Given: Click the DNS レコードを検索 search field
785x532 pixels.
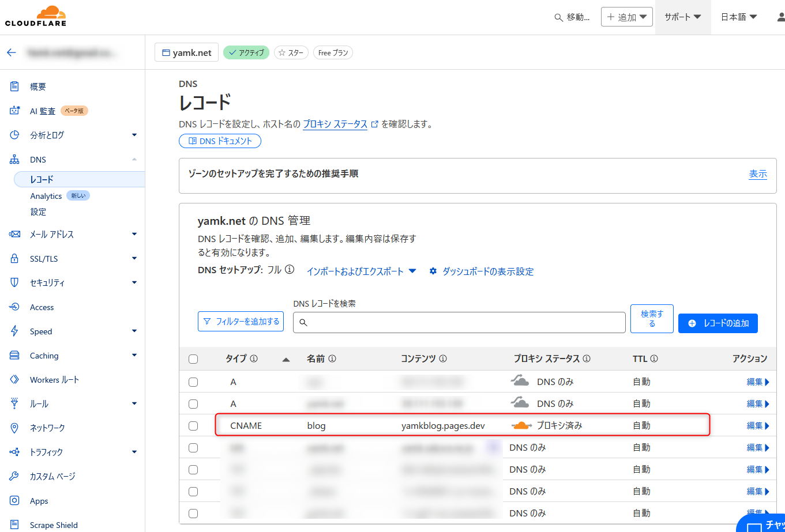Looking at the screenshot, I should point(459,323).
